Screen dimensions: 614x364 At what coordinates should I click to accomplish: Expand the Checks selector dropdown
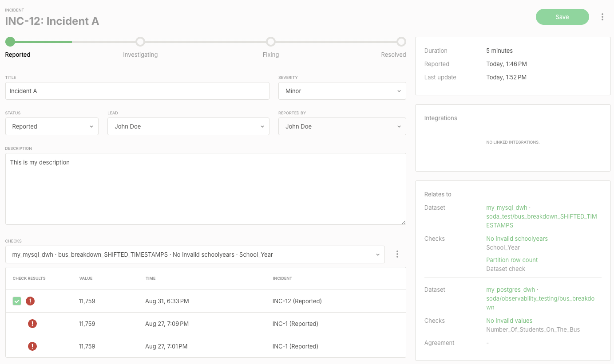195,254
